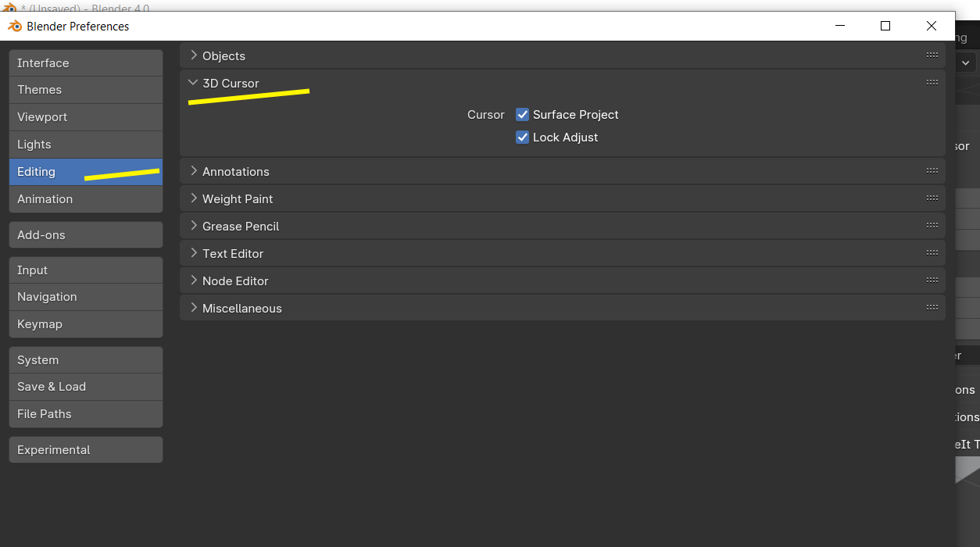This screenshot has height=547, width=980.
Task: Open the Interface preferences tab
Action: click(86, 63)
